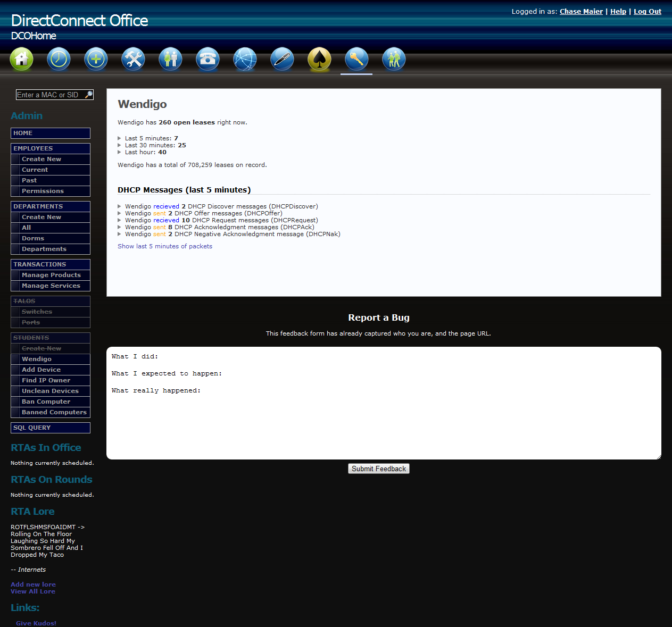Open the golden spade icon
672x627 pixels.
(319, 59)
